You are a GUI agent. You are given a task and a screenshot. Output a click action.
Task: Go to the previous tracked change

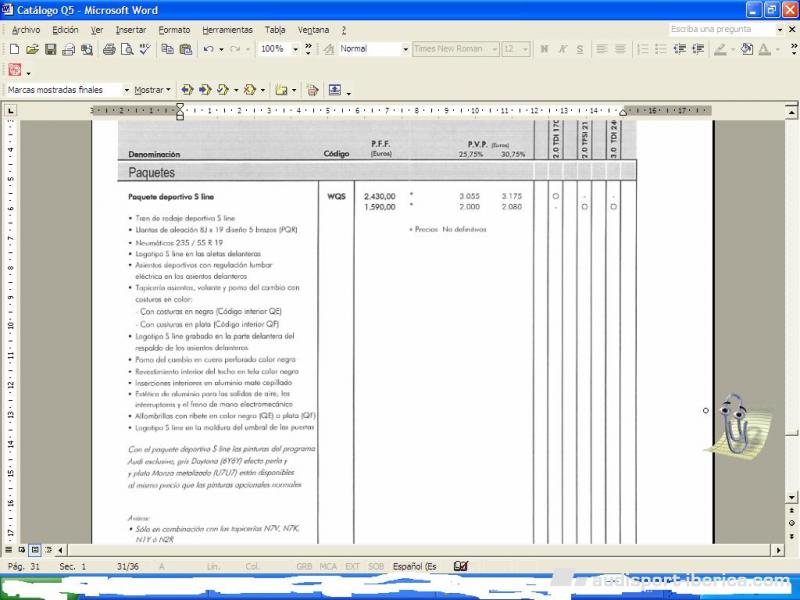[187, 90]
